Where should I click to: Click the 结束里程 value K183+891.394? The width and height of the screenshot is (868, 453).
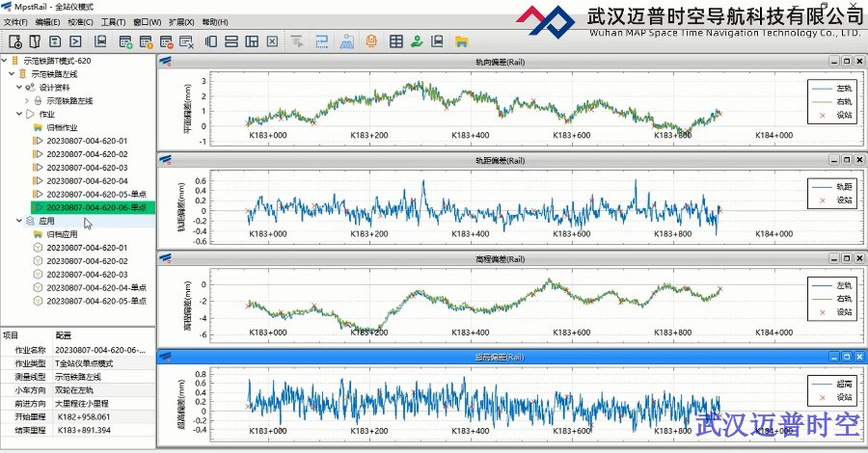click(84, 430)
